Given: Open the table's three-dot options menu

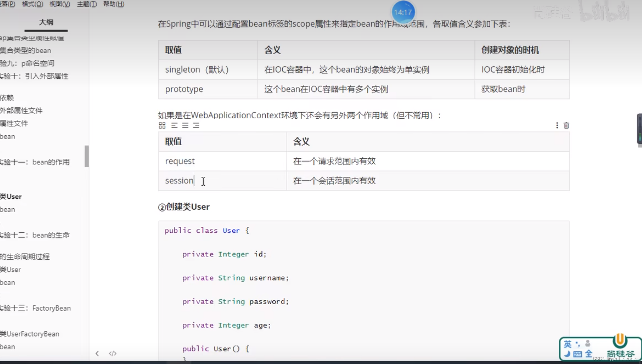Looking at the screenshot, I should pyautogui.click(x=557, y=125).
